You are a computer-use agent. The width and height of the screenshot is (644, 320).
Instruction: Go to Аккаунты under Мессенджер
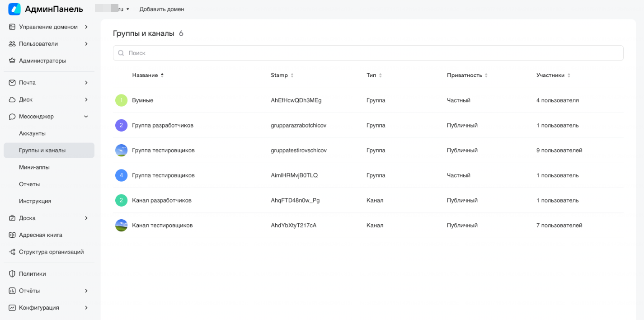click(32, 133)
